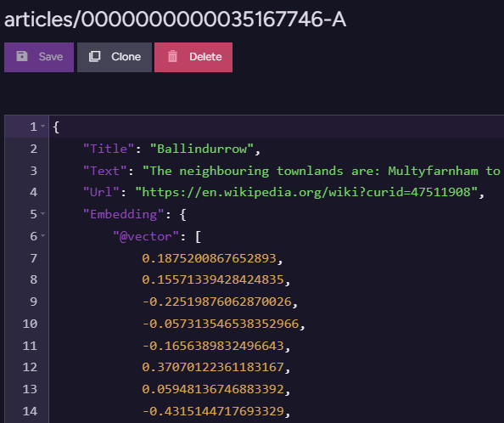
Task: Delete the current article document
Action: tap(193, 57)
